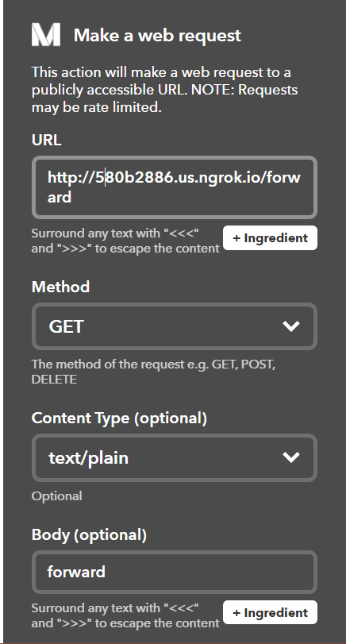Click the 'Method' field label
This screenshot has width=346, height=644.
[x=60, y=287]
